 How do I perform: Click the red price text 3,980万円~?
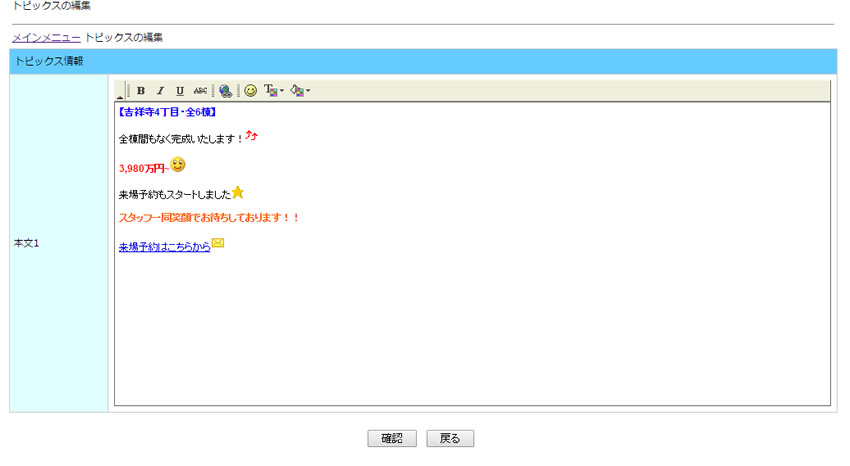click(144, 169)
